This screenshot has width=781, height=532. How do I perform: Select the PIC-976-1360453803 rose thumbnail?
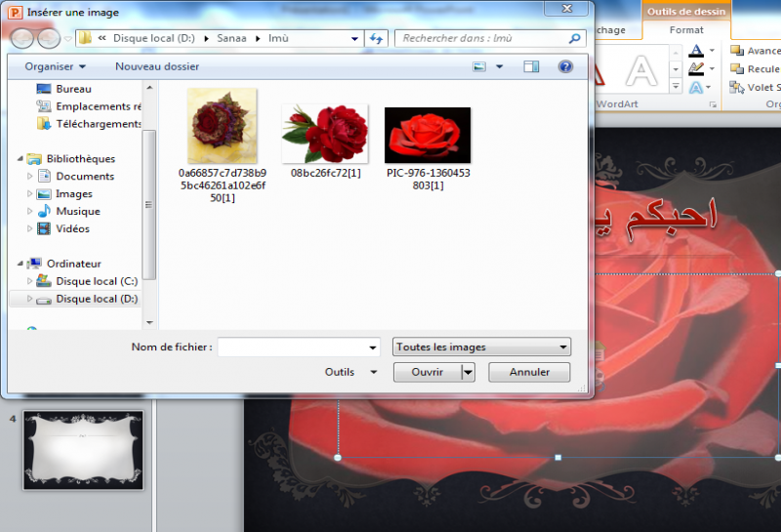[x=428, y=135]
